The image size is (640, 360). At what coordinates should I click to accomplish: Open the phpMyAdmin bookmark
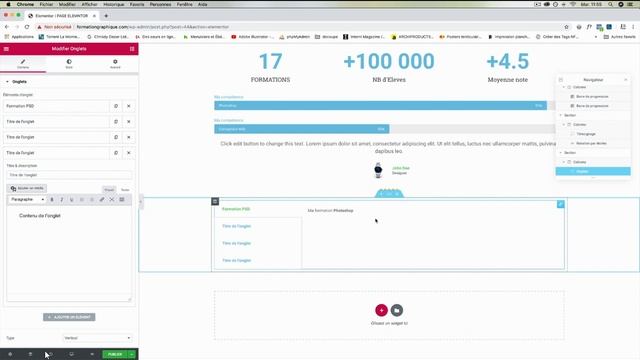[295, 37]
